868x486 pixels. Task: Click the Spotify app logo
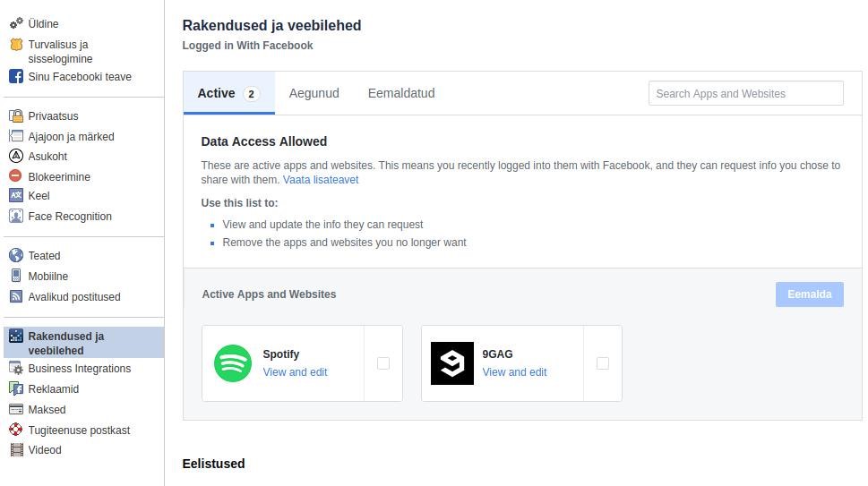[233, 363]
